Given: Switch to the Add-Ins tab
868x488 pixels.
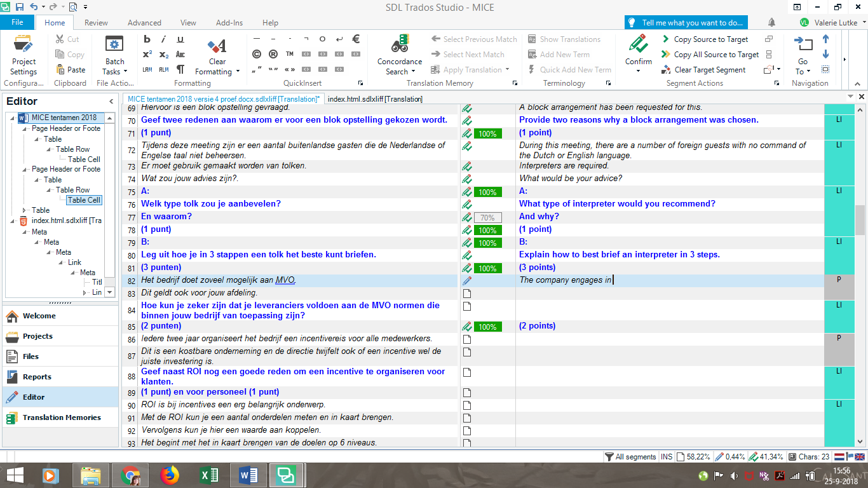Looking at the screenshot, I should coord(229,23).
